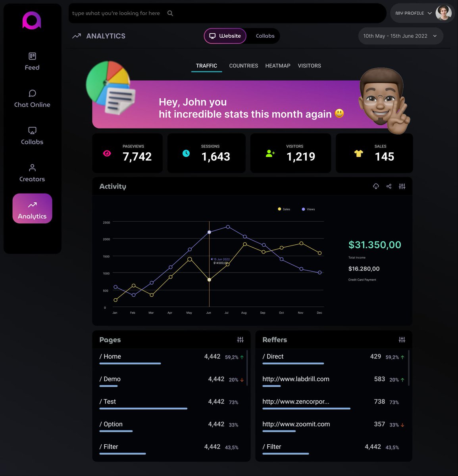
Task: Select the / Option page row
Action: click(x=171, y=427)
